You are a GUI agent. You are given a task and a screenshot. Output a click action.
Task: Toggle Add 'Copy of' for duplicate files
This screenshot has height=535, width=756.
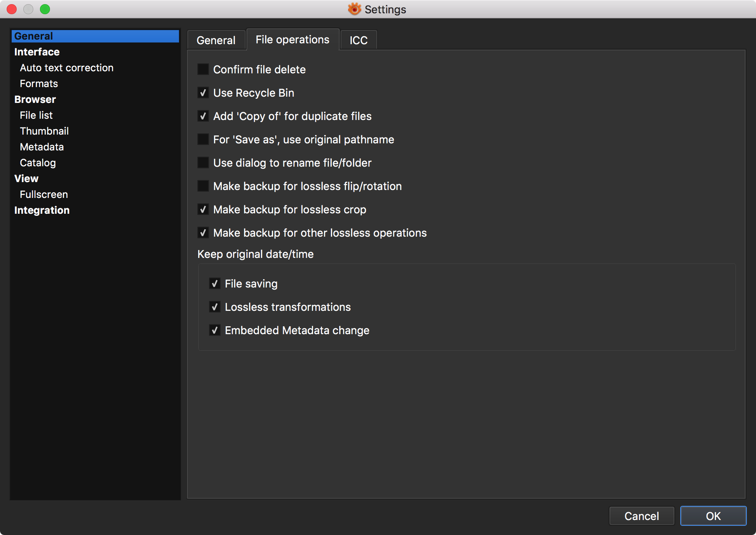click(x=203, y=116)
